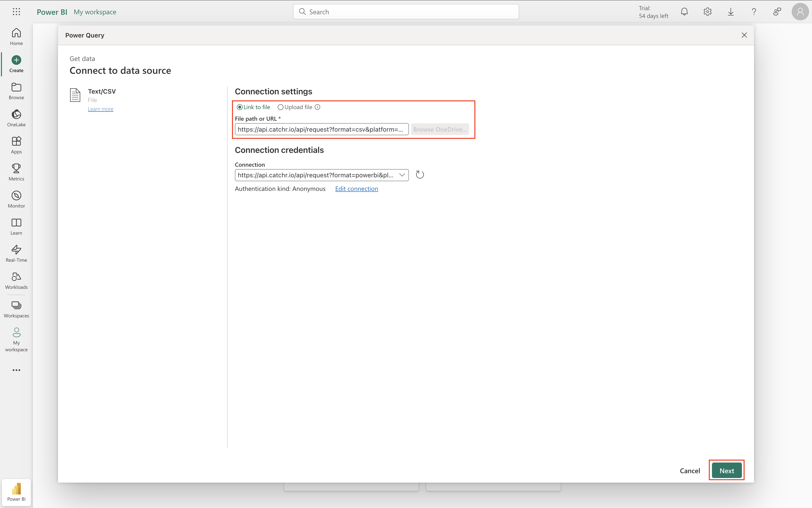Click the Authentication kind: Anonymous text
The height and width of the screenshot is (508, 812).
280,189
